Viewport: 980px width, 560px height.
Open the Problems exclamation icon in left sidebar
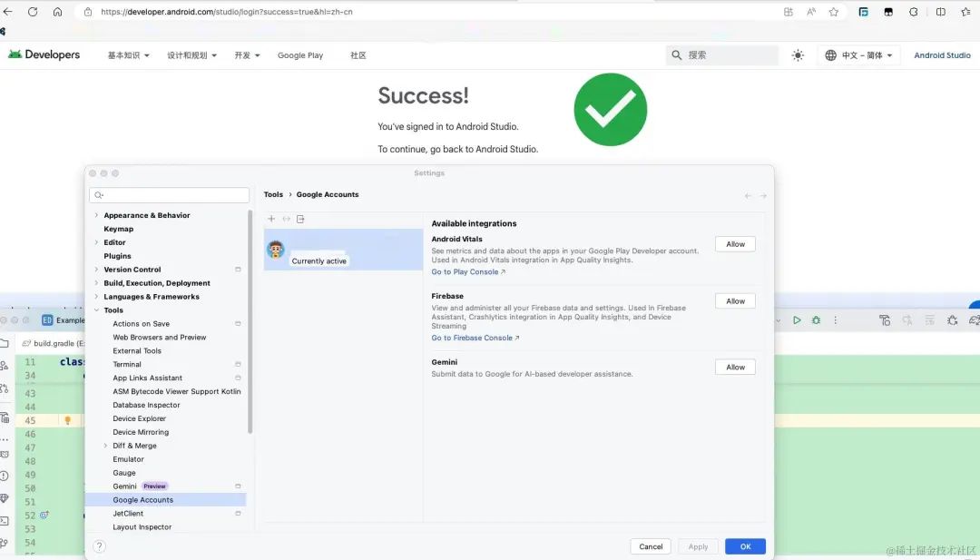pyautogui.click(x=5, y=476)
